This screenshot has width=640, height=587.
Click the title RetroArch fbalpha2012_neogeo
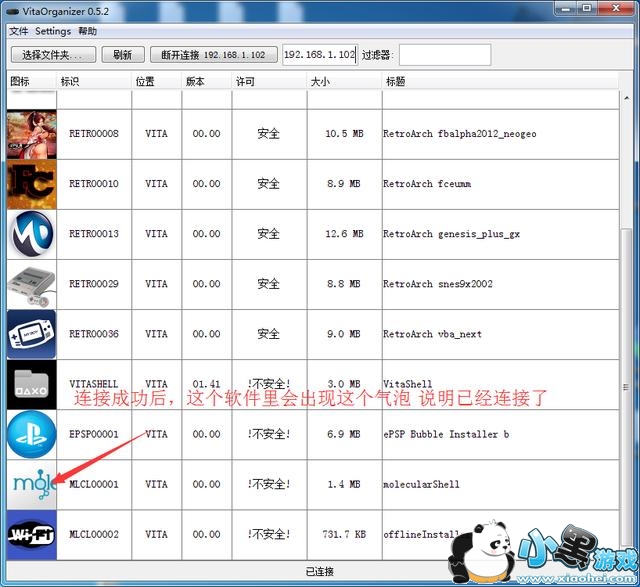[460, 134]
